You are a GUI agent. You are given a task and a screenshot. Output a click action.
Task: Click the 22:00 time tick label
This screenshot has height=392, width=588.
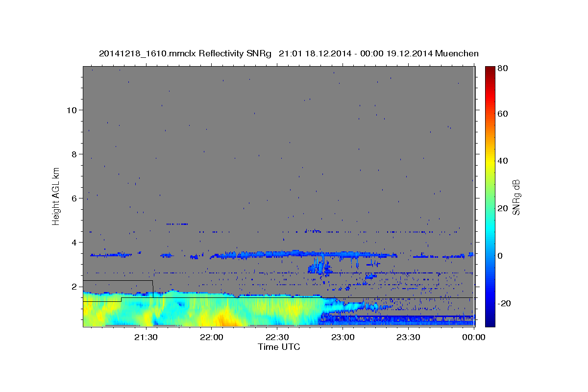click(211, 337)
